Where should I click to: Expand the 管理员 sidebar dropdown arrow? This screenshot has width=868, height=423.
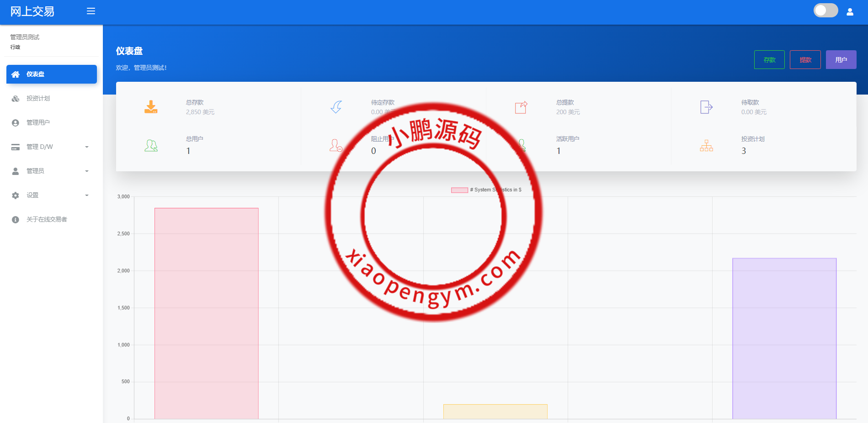[87, 171]
